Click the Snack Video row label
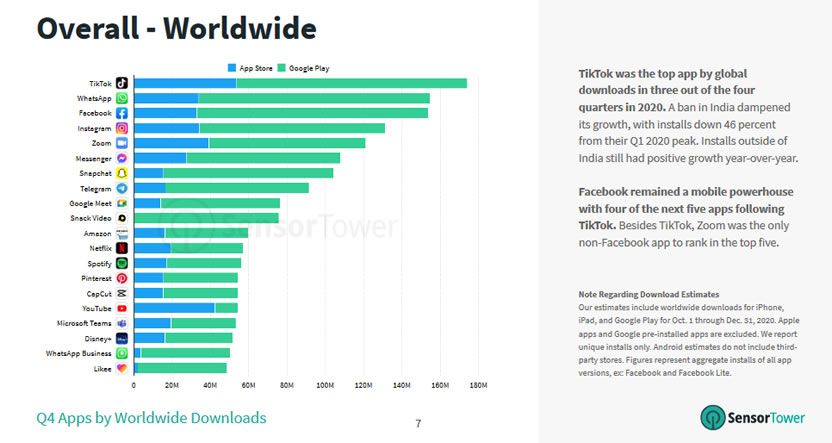The width and height of the screenshot is (832, 443). pyautogui.click(x=91, y=219)
